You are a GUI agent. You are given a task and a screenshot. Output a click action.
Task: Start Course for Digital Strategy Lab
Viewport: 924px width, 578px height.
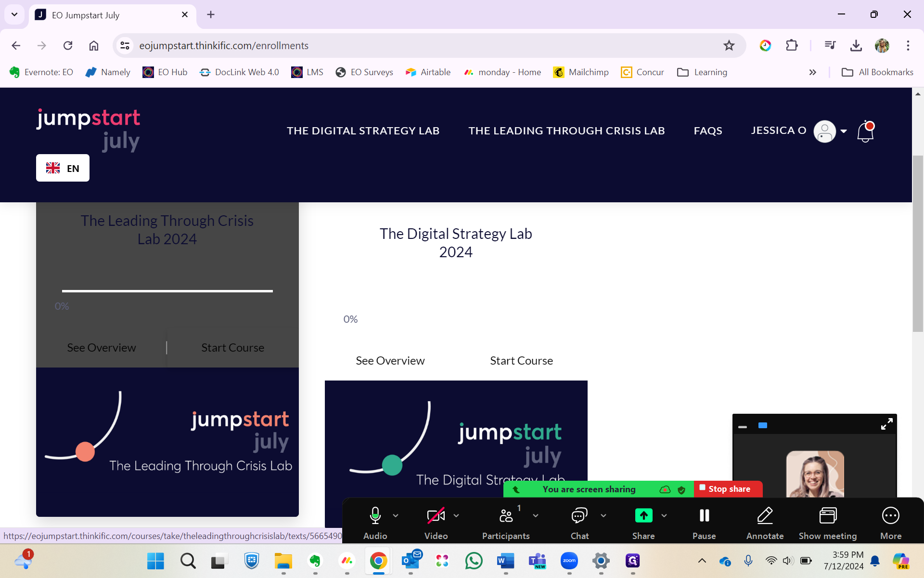[x=521, y=361]
